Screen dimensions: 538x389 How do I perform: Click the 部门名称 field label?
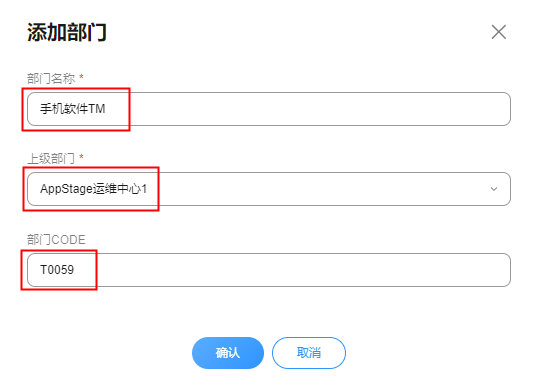[x=51, y=79]
